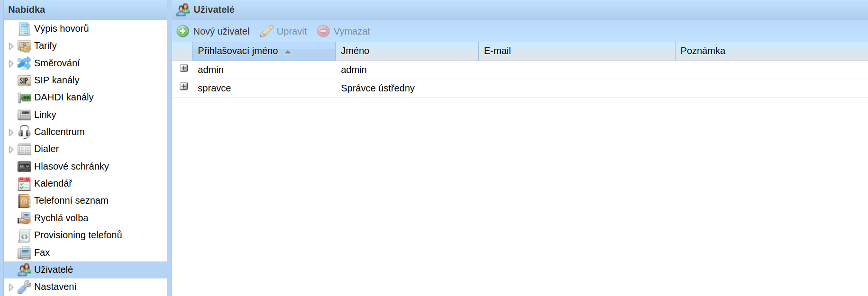Screen dimensions: 868x296
Task: Click the Nastavení wrench icon
Action: pos(24,287)
